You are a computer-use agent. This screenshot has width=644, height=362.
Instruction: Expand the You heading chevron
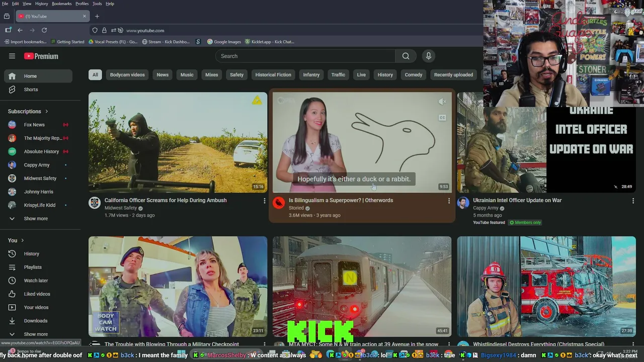[x=23, y=240]
